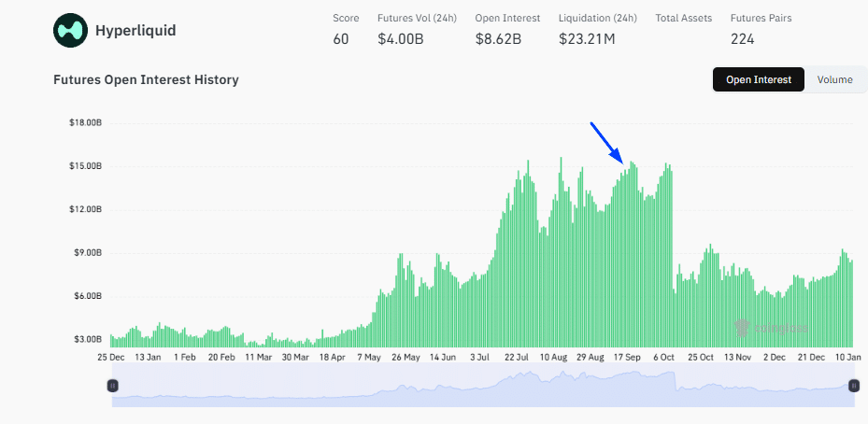Click the 6 Oct date label

pyautogui.click(x=663, y=358)
